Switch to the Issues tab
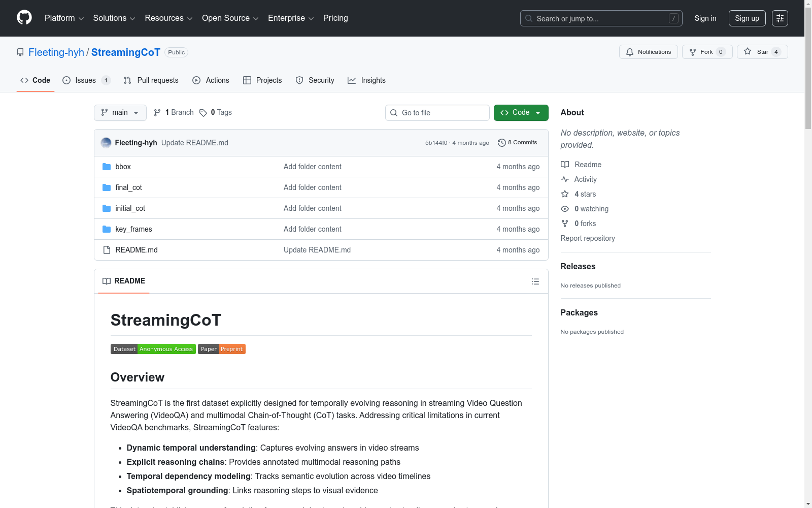 pos(86,80)
